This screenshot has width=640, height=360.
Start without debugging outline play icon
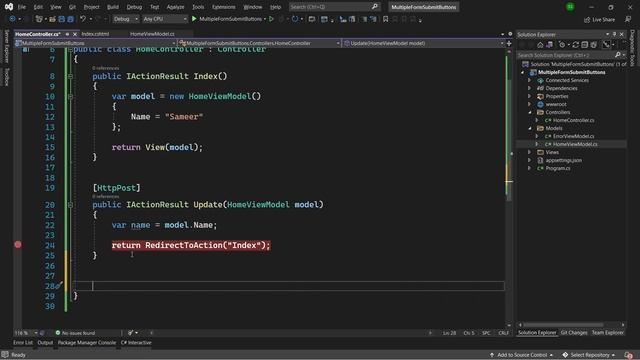271,19
